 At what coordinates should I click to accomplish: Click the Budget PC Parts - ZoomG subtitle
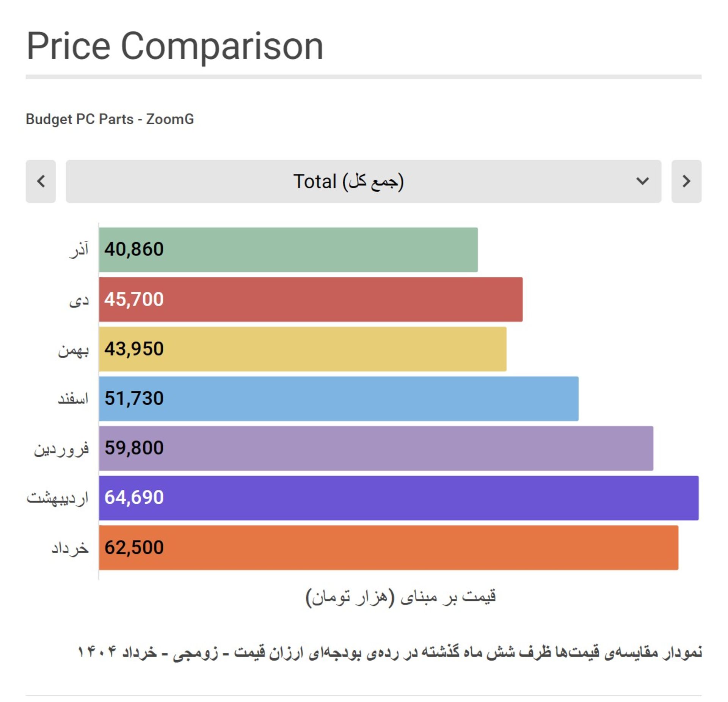[110, 119]
